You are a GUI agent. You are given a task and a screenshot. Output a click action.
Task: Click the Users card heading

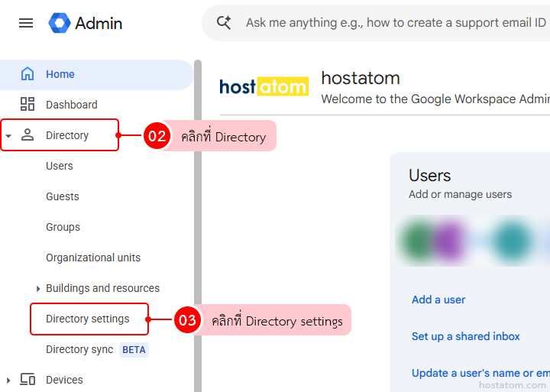[429, 176]
